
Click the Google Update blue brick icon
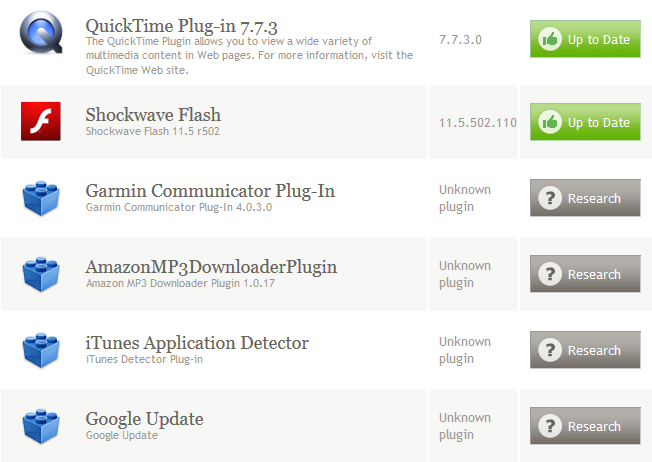point(40,426)
